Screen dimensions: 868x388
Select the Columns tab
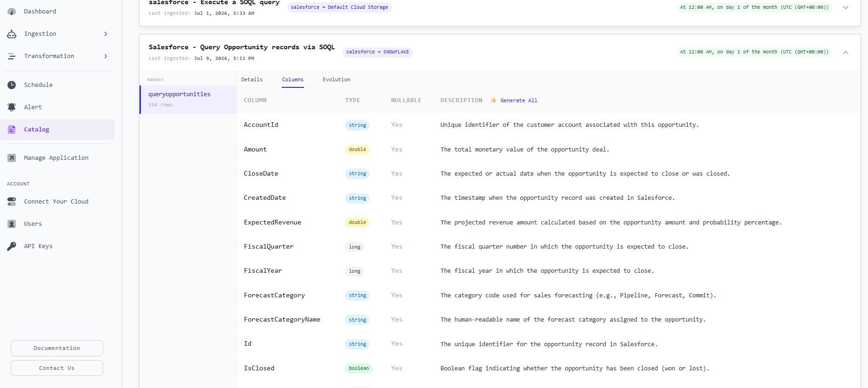click(293, 80)
